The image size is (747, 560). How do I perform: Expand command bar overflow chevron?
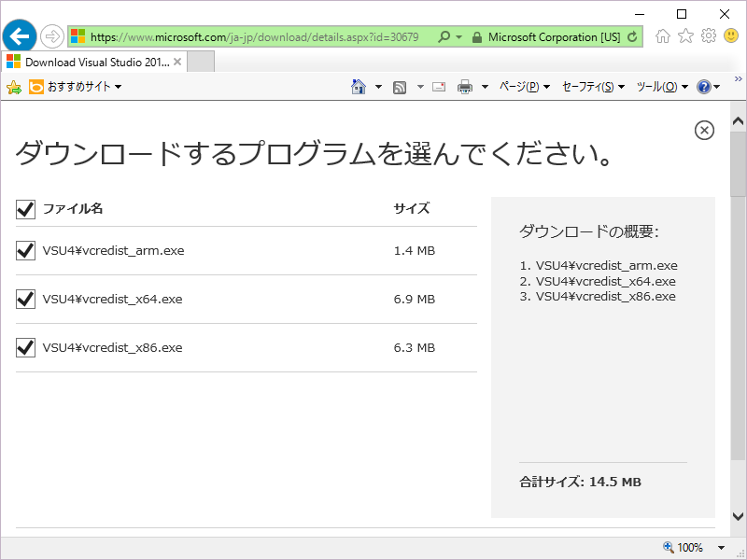click(x=739, y=79)
